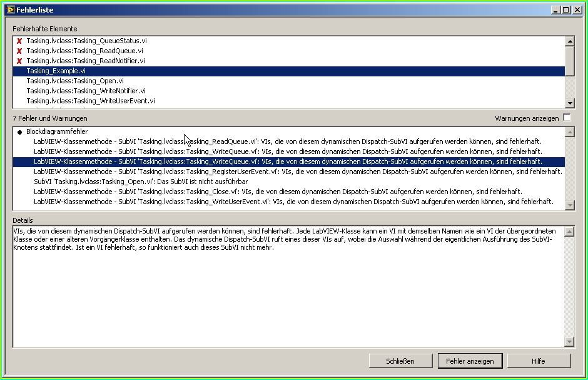588x380 pixels.
Task: Click the bullet beside Blockdiagrammfehler
Action: click(x=19, y=132)
